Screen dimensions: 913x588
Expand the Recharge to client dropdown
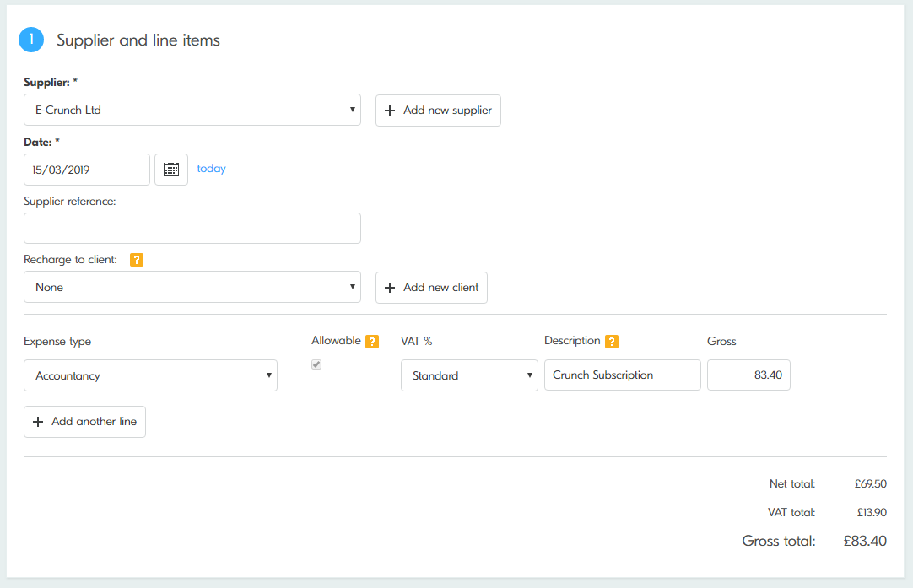(192, 287)
